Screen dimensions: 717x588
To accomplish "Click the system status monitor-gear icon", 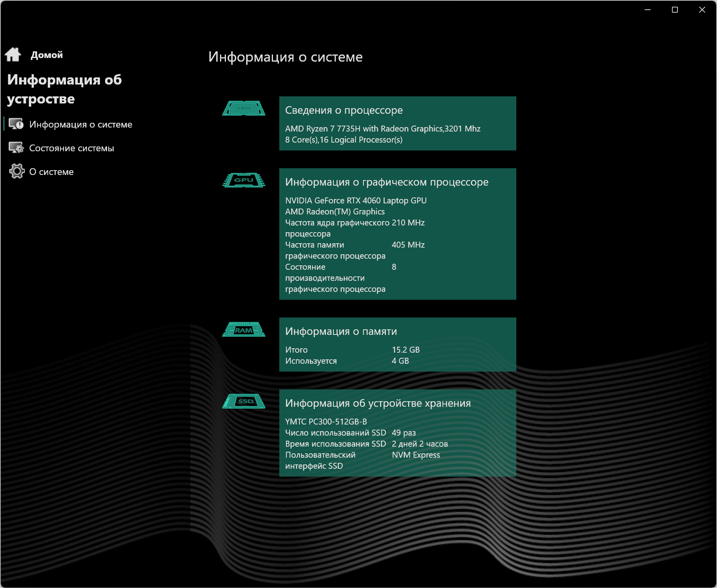I will pos(16,148).
